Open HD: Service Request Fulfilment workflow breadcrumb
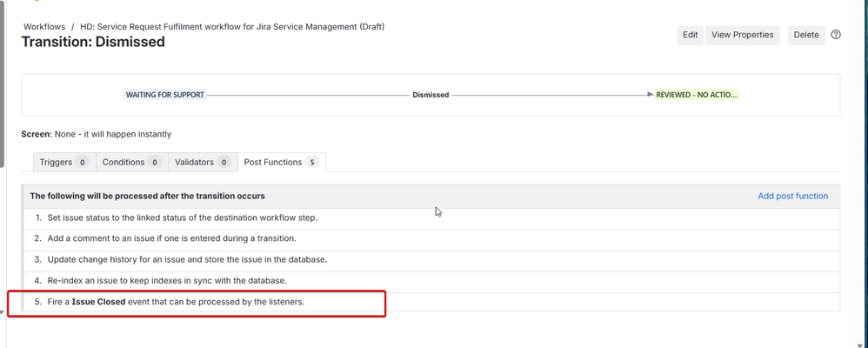The width and height of the screenshot is (868, 348). click(232, 27)
